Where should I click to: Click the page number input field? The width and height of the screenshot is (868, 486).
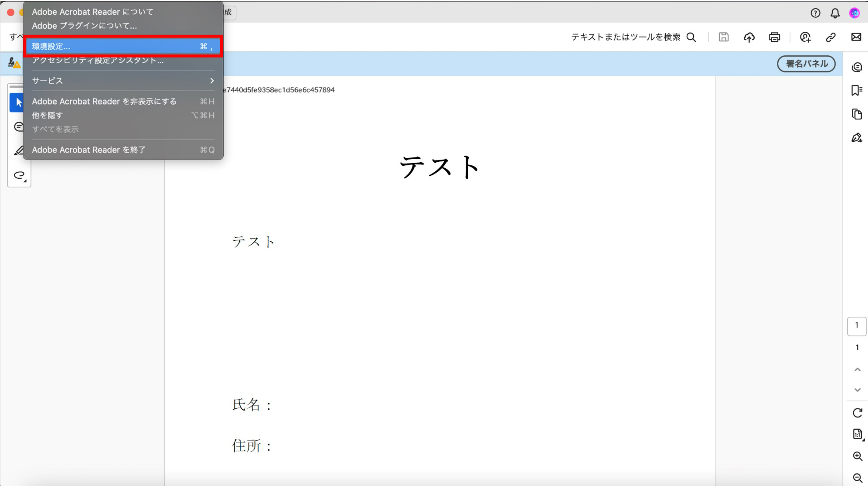[857, 325]
